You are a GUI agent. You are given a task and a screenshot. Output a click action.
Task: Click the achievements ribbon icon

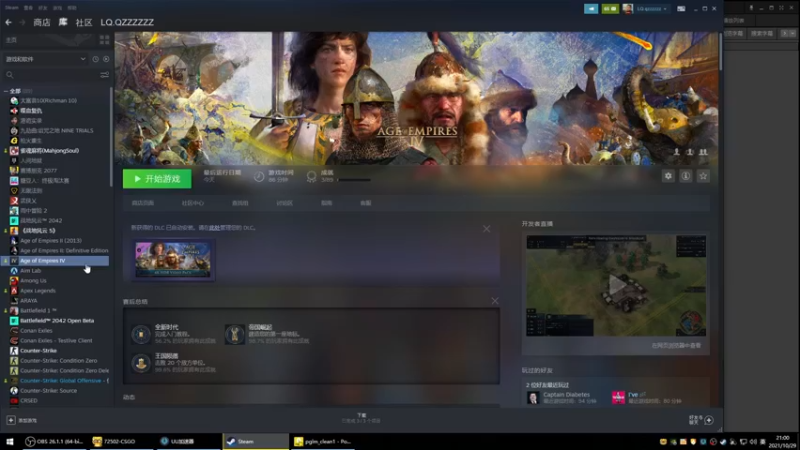[311, 177]
